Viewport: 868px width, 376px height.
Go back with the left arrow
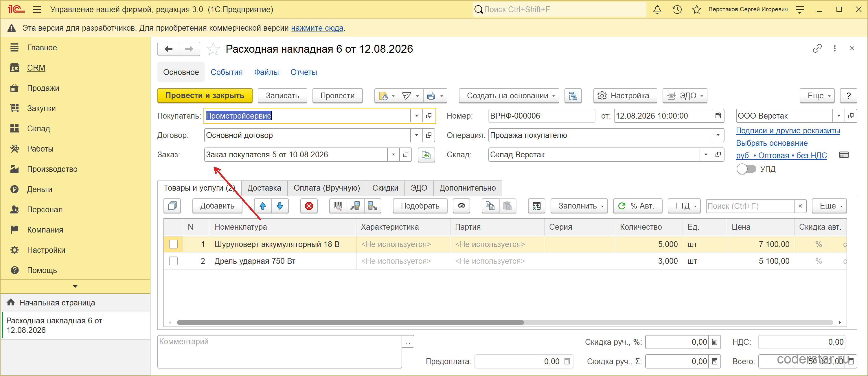point(168,49)
